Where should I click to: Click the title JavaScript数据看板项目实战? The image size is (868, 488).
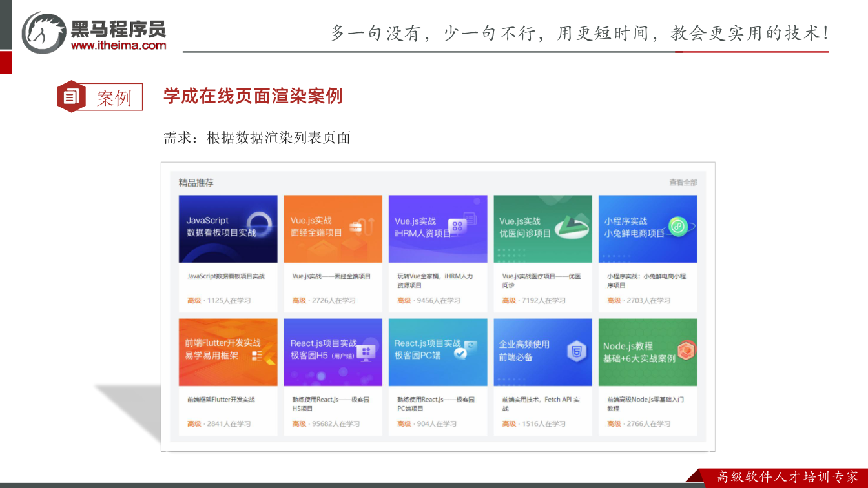pos(225,276)
